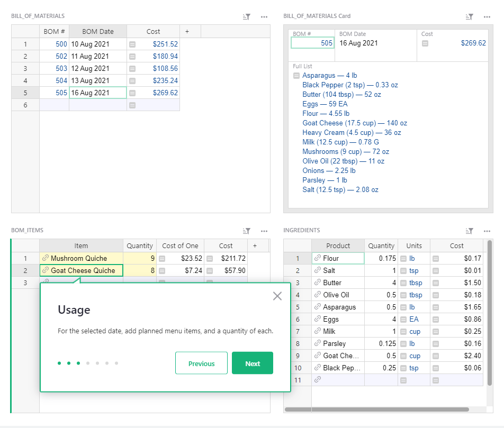Click the Next button in the Usage dialog
The image size is (504, 428).
(x=252, y=363)
